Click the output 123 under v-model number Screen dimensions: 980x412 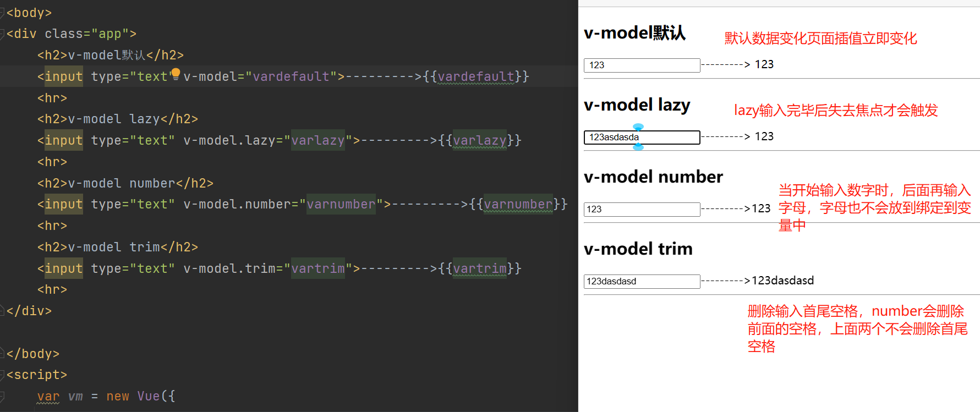click(761, 208)
